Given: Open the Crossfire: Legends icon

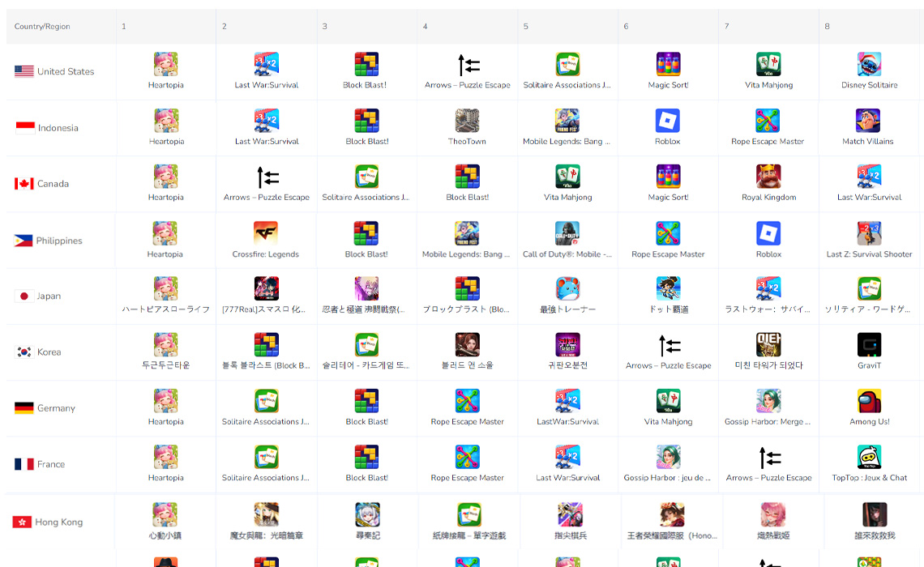Looking at the screenshot, I should click(266, 233).
